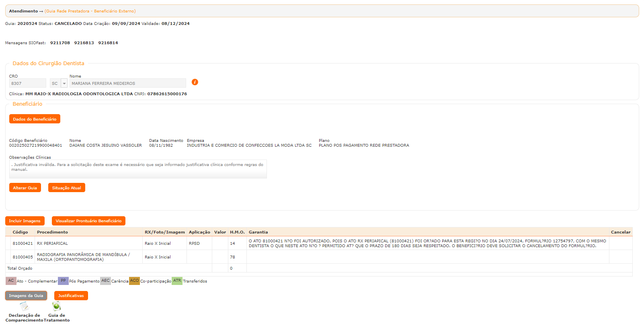Show Imagens da Guia
The image size is (644, 336).
26,295
